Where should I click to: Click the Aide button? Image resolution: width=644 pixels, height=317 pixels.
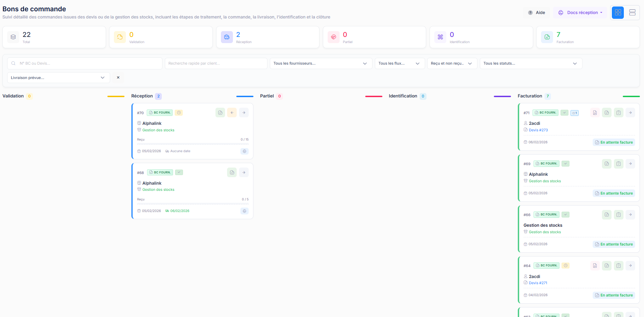pos(537,12)
